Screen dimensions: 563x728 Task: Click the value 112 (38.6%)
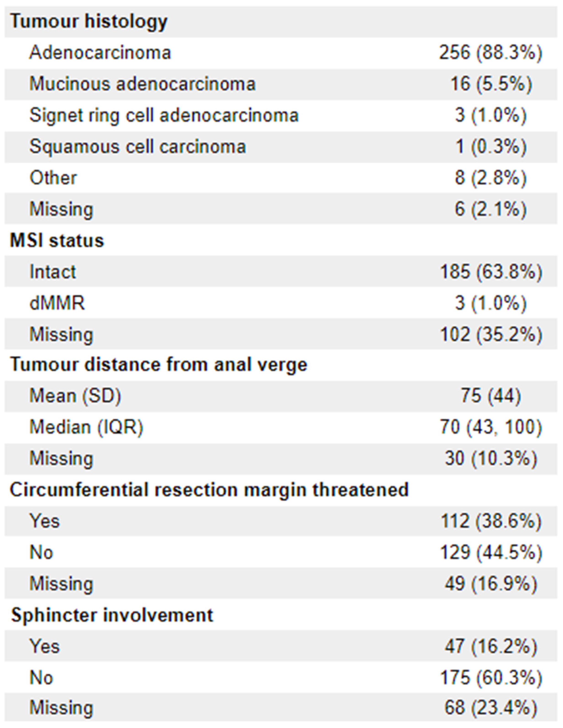tap(491, 521)
